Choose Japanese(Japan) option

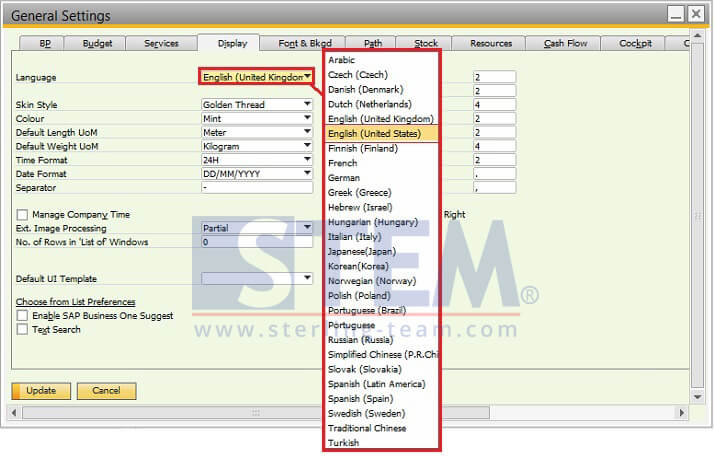pyautogui.click(x=382, y=251)
